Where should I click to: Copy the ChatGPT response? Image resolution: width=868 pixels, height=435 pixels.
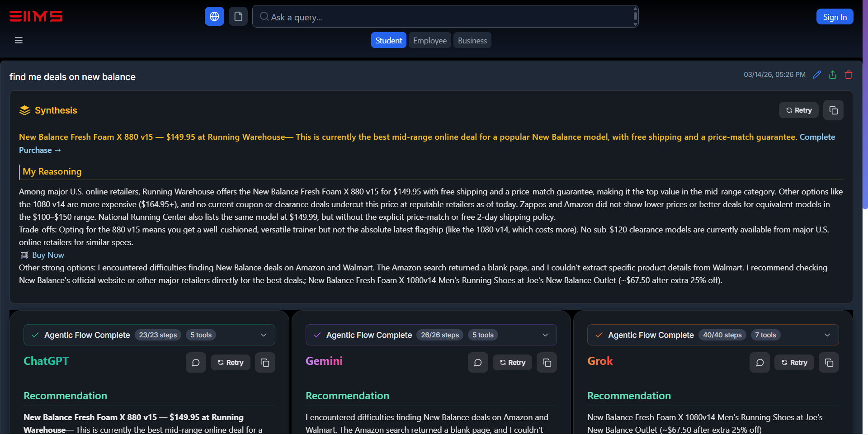(265, 363)
